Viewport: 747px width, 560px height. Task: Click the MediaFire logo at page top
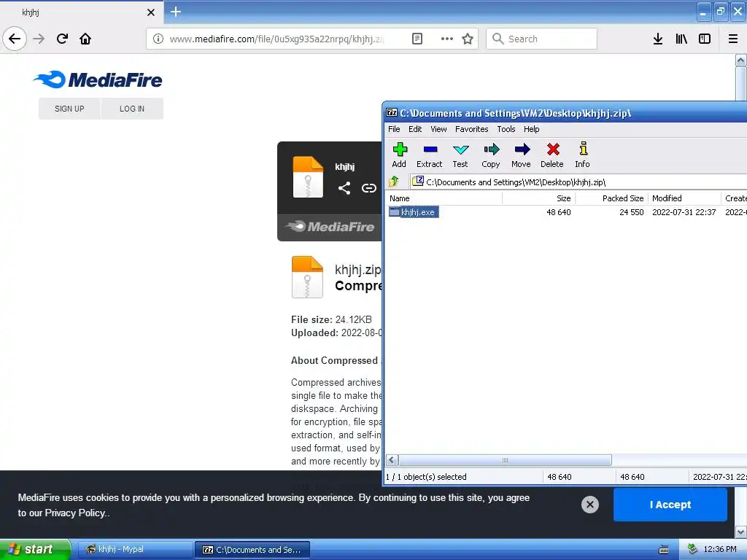pos(98,79)
